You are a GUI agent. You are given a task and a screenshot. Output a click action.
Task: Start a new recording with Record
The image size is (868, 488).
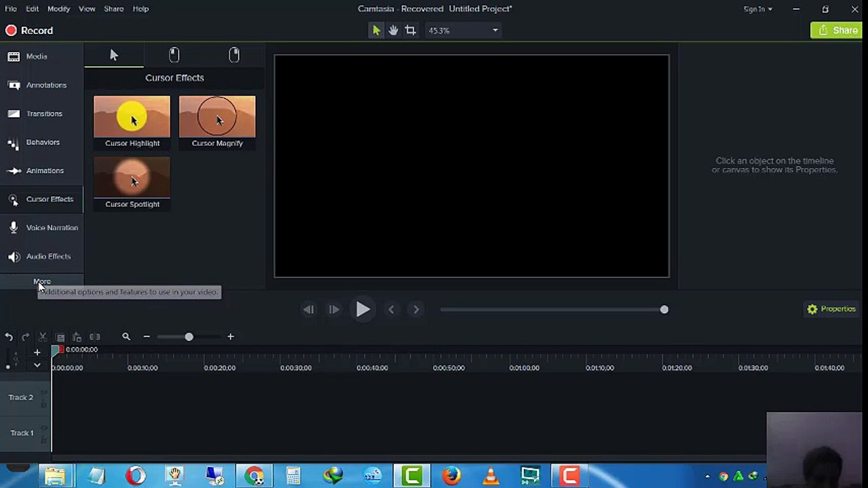29,30
